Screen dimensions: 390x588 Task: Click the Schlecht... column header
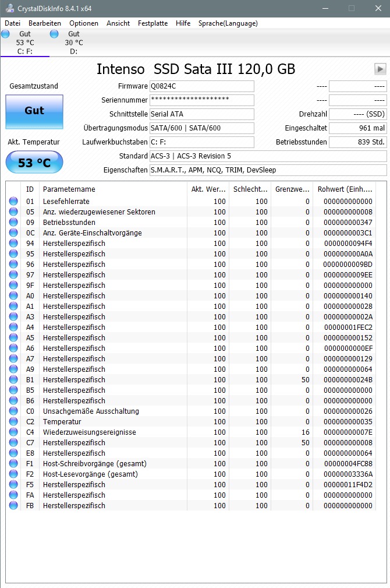(x=250, y=189)
